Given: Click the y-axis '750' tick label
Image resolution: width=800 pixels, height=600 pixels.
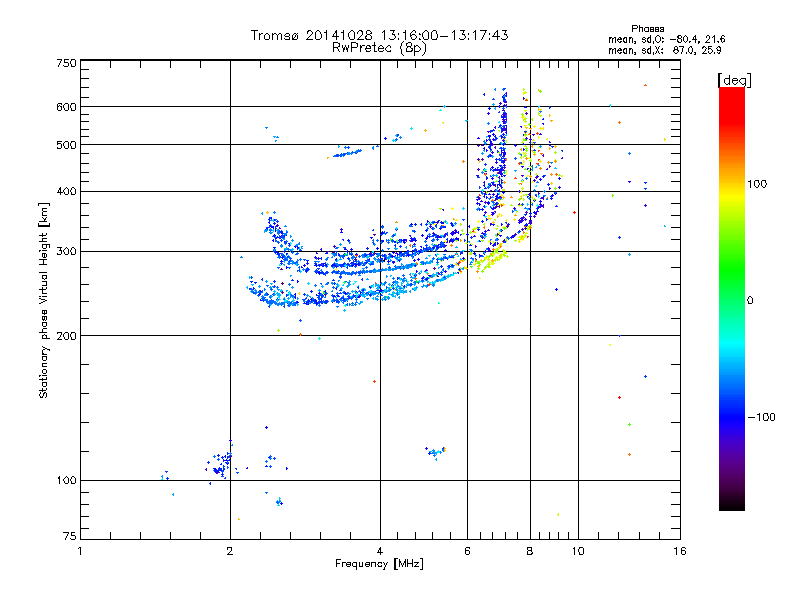Looking at the screenshot, I should point(66,63).
